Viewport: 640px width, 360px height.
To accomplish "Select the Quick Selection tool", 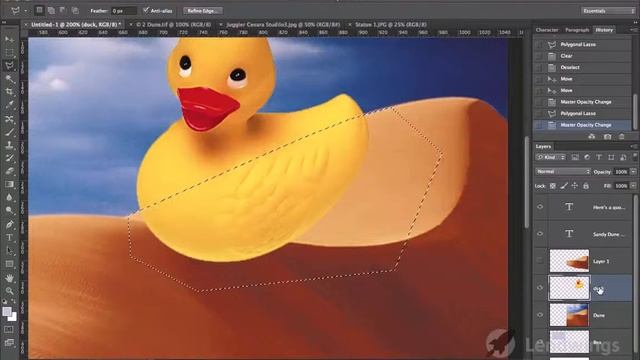I will 9,79.
